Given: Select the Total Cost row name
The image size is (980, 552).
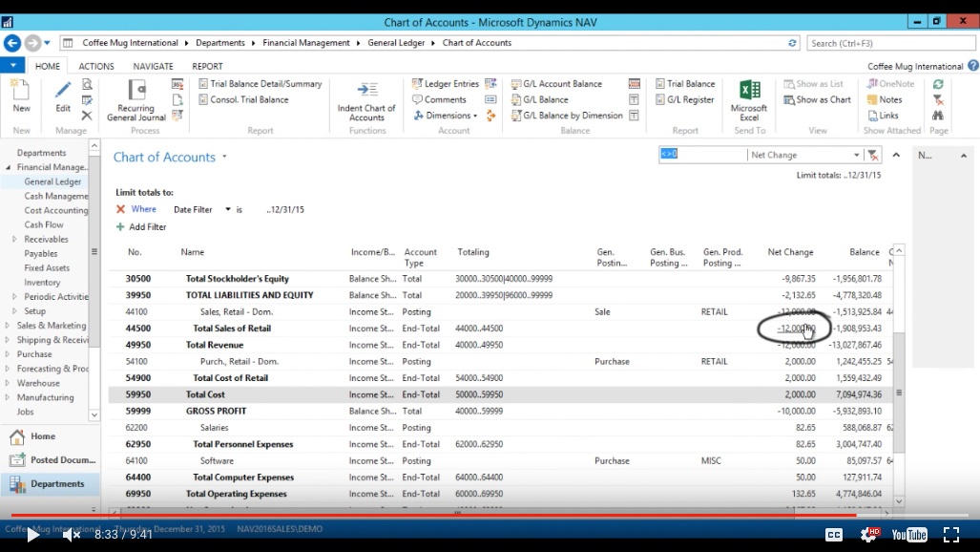Looking at the screenshot, I should click(205, 394).
